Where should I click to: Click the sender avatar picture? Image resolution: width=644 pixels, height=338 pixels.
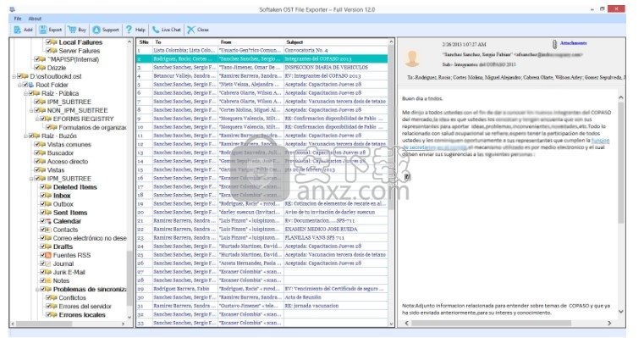tap(412, 58)
